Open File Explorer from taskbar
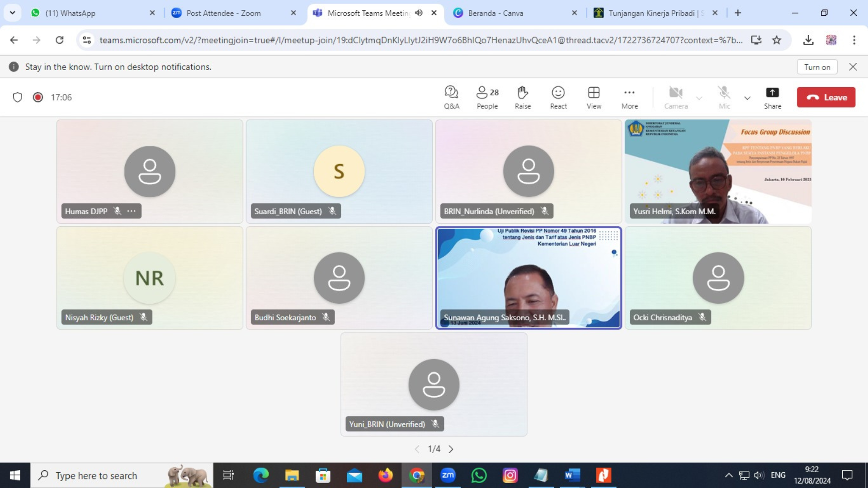This screenshot has height=488, width=868. [x=292, y=475]
